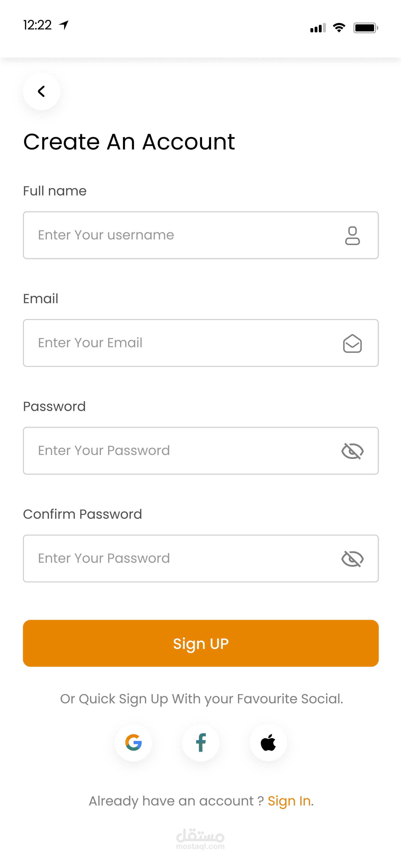Tap the cellular signal bars icon
Screen dimensions: 401x868
pyautogui.click(x=318, y=28)
